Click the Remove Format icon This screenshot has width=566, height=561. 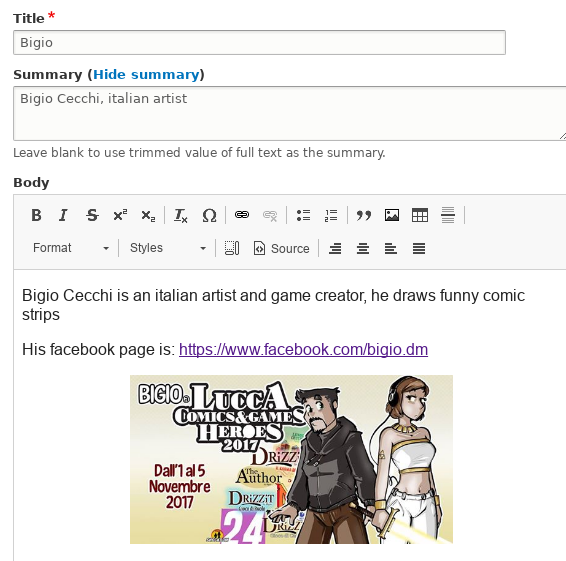point(180,216)
